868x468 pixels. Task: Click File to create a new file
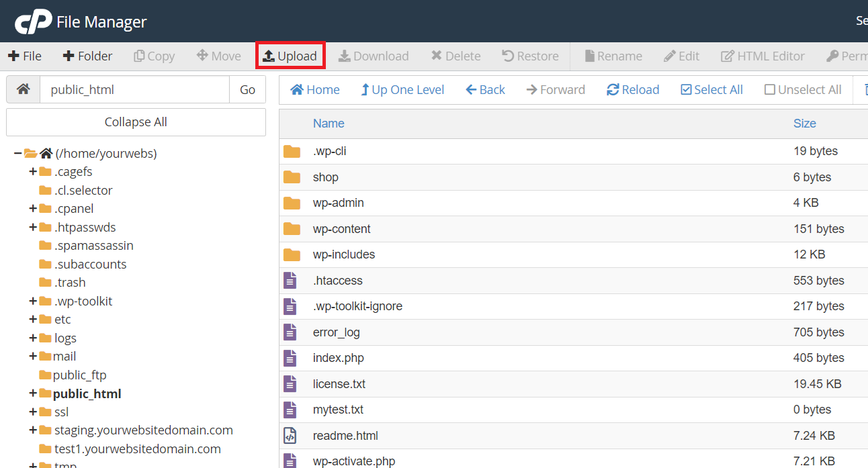[24, 56]
